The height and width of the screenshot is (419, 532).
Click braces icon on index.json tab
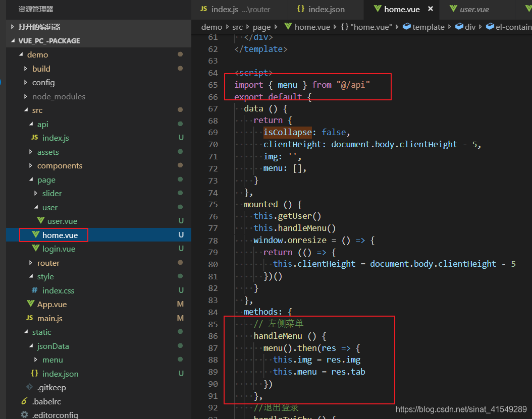click(301, 9)
